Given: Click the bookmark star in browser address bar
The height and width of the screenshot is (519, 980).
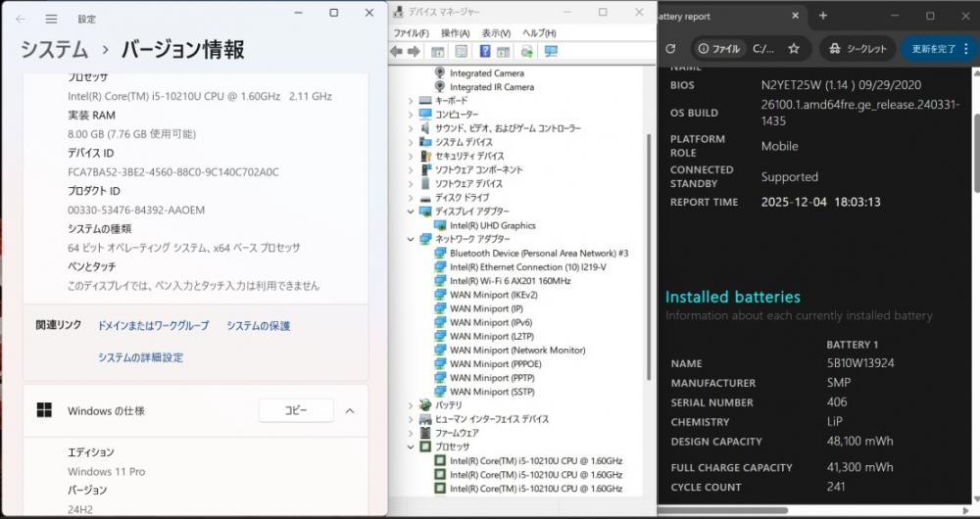Looking at the screenshot, I should 794,49.
